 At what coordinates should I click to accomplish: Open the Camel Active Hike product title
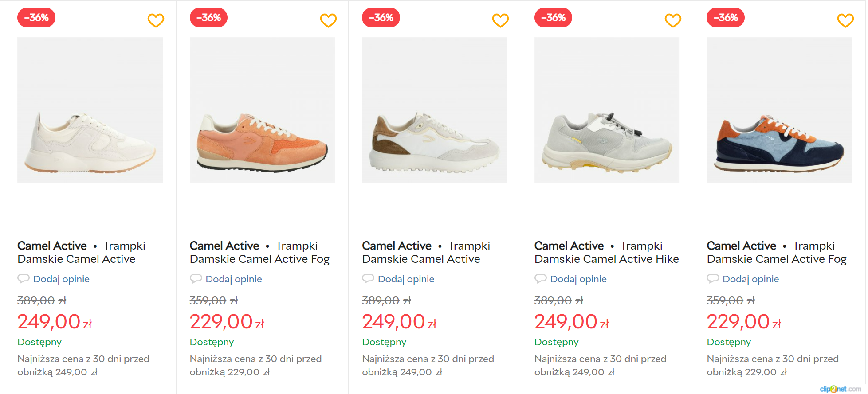click(606, 253)
